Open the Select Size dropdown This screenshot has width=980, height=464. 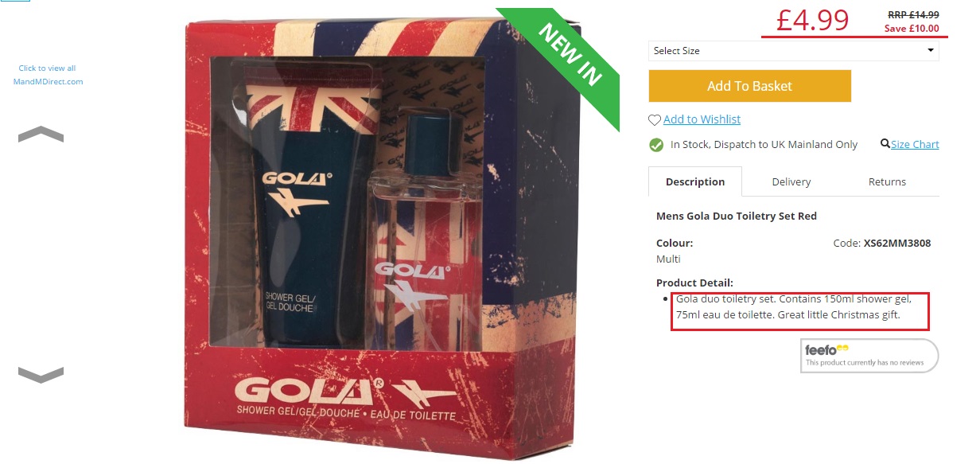794,51
